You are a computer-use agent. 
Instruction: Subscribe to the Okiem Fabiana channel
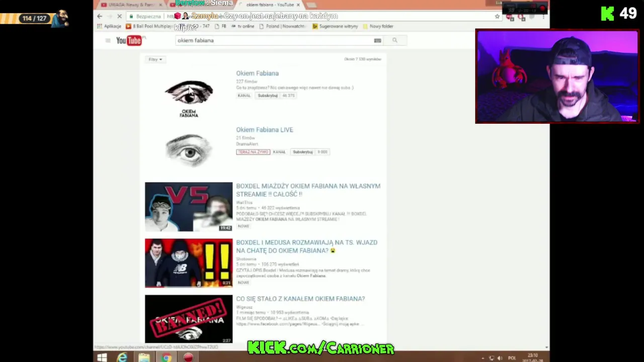tap(268, 96)
